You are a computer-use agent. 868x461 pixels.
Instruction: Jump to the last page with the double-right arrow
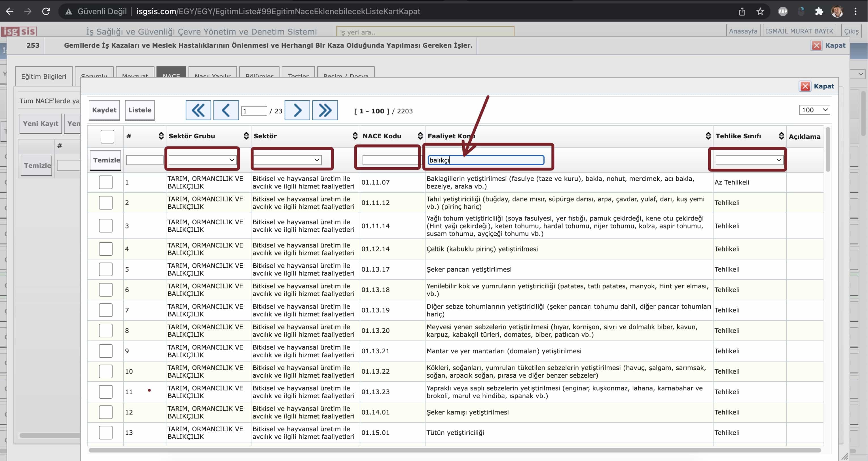point(325,110)
